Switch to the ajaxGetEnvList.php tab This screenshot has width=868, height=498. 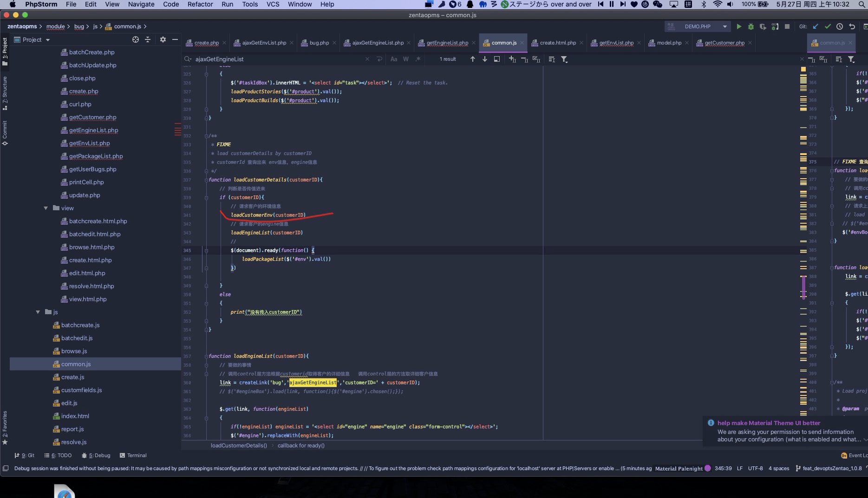point(264,43)
